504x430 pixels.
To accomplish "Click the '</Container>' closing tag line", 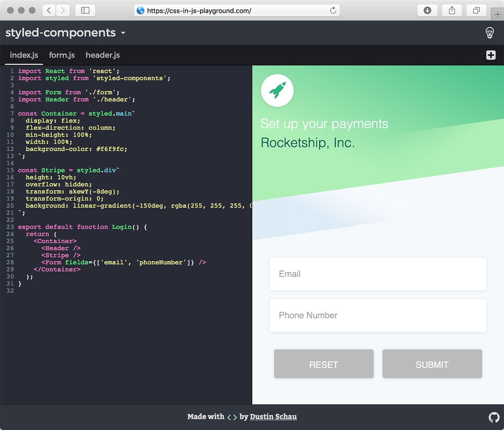I will coord(57,269).
